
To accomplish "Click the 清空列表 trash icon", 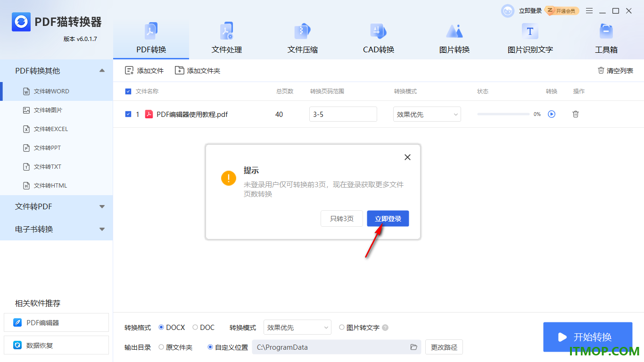I will point(601,70).
